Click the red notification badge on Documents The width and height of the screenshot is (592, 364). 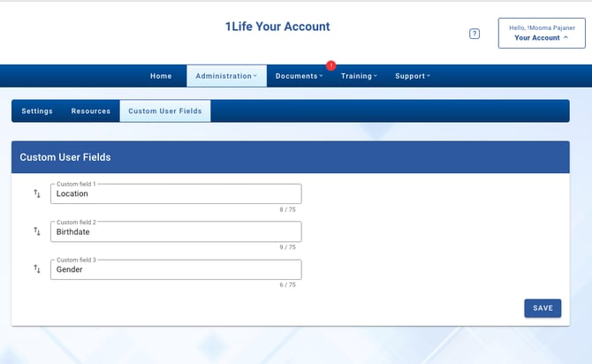coord(331,65)
